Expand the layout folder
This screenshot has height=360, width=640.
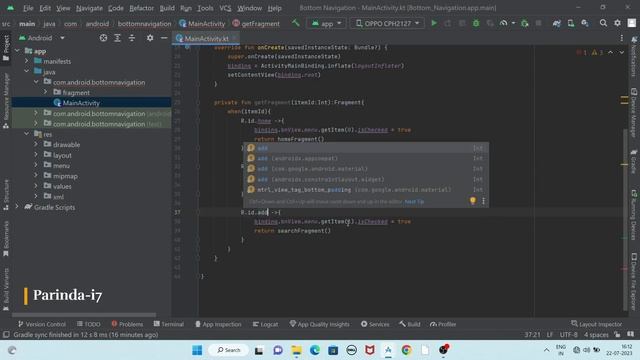pyautogui.click(x=36, y=155)
